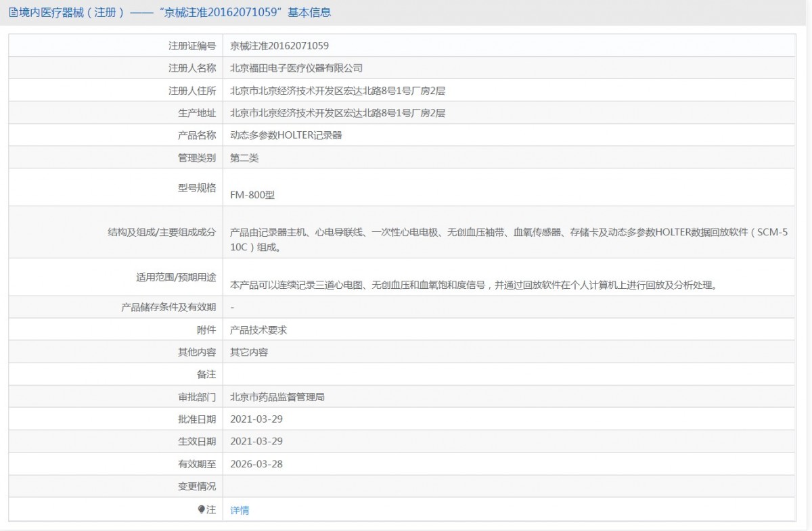Click the address value in 注册人住所 row
This screenshot has width=812, height=531.
point(338,91)
